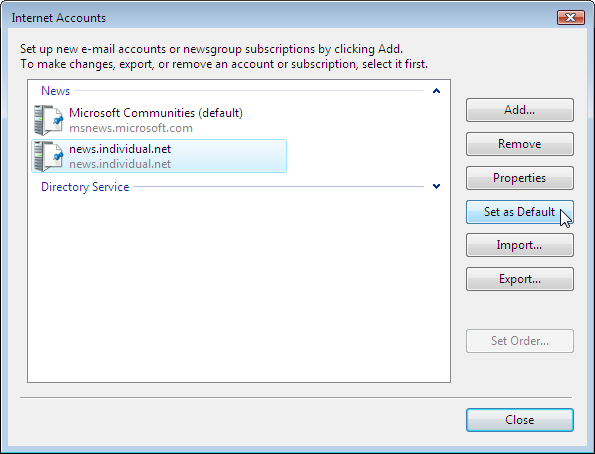
Task: Click the Add... button
Action: [519, 110]
